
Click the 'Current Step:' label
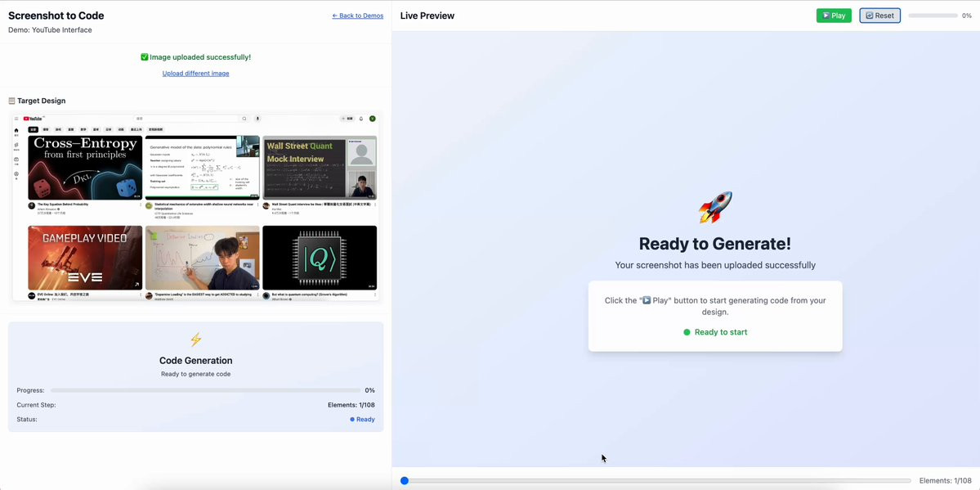click(36, 405)
